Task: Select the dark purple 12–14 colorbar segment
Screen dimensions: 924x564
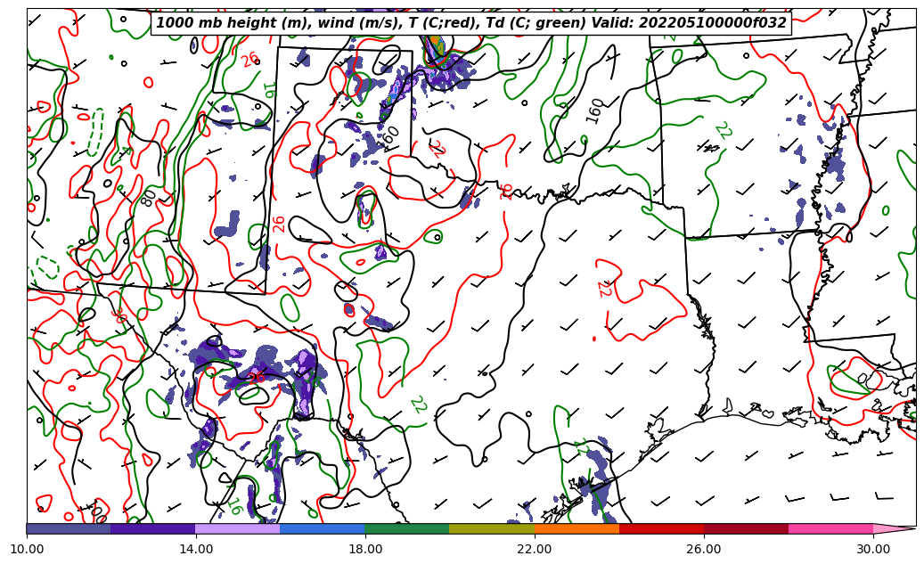Action: [153, 528]
